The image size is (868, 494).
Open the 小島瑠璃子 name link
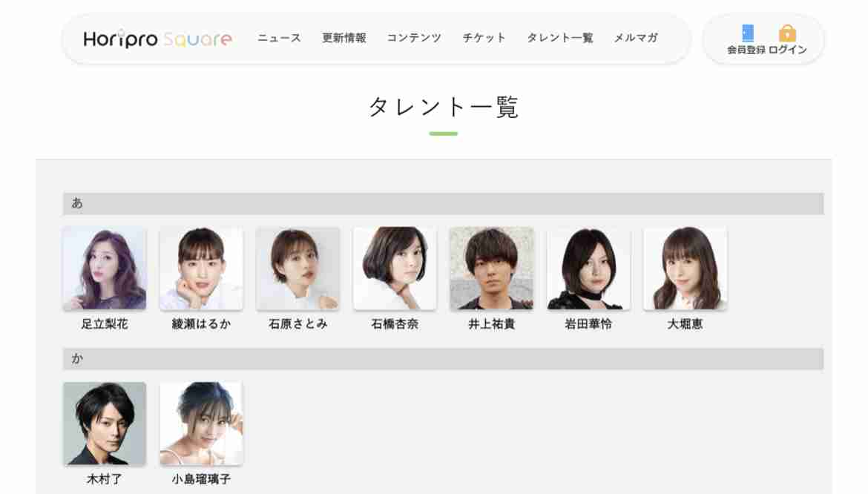202,479
